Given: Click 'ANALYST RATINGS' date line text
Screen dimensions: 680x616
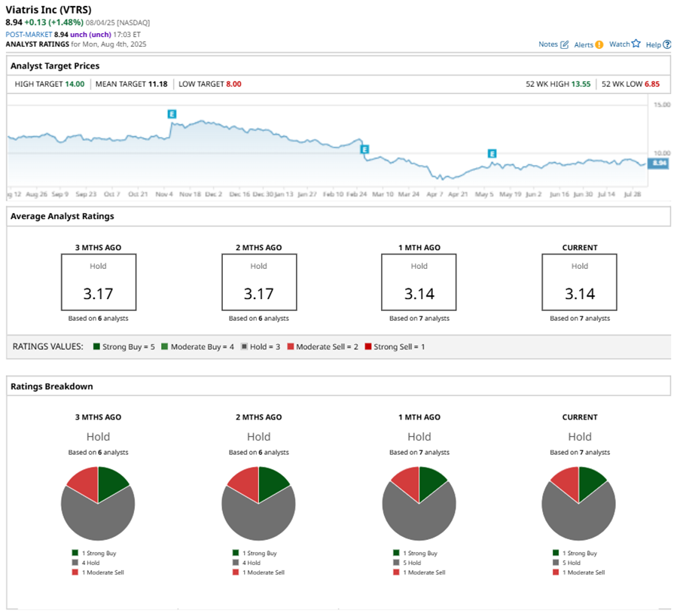Looking at the screenshot, I should pyautogui.click(x=76, y=44).
